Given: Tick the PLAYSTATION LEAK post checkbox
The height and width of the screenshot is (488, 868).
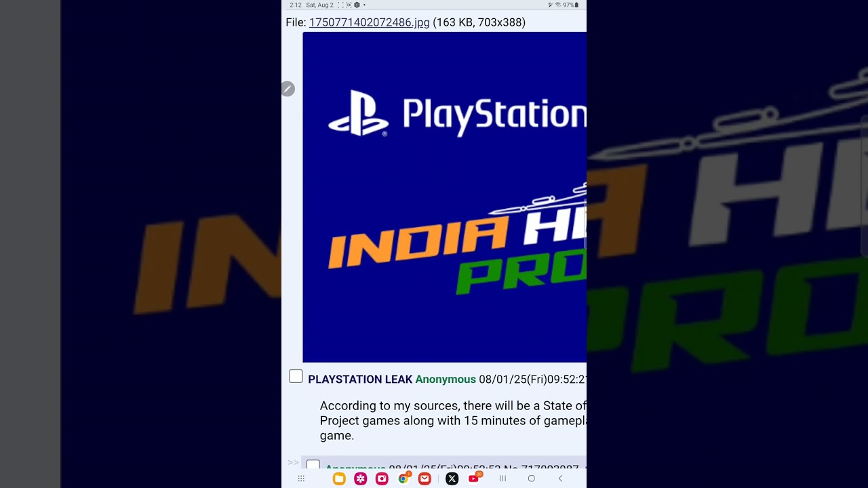Looking at the screenshot, I should click(296, 376).
